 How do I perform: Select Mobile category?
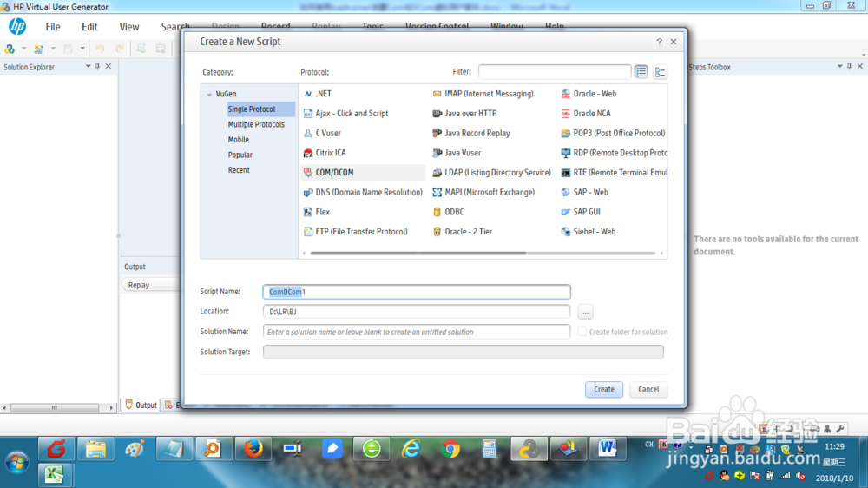click(239, 140)
